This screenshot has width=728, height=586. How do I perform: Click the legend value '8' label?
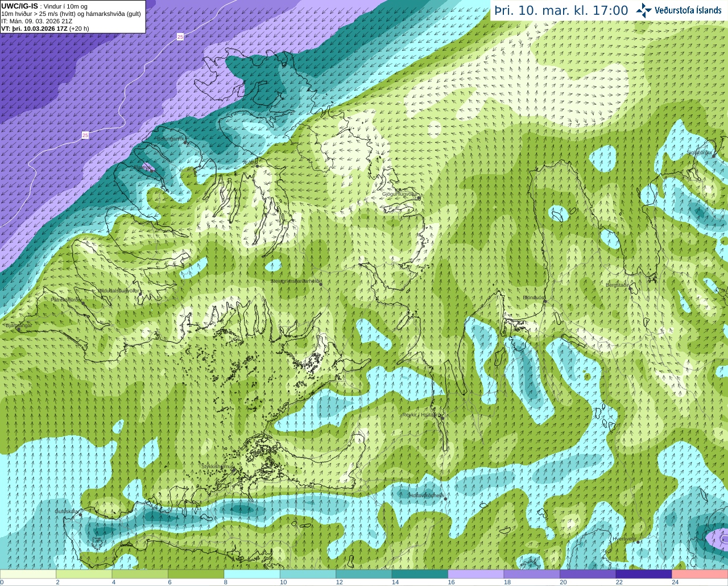coord(226,582)
